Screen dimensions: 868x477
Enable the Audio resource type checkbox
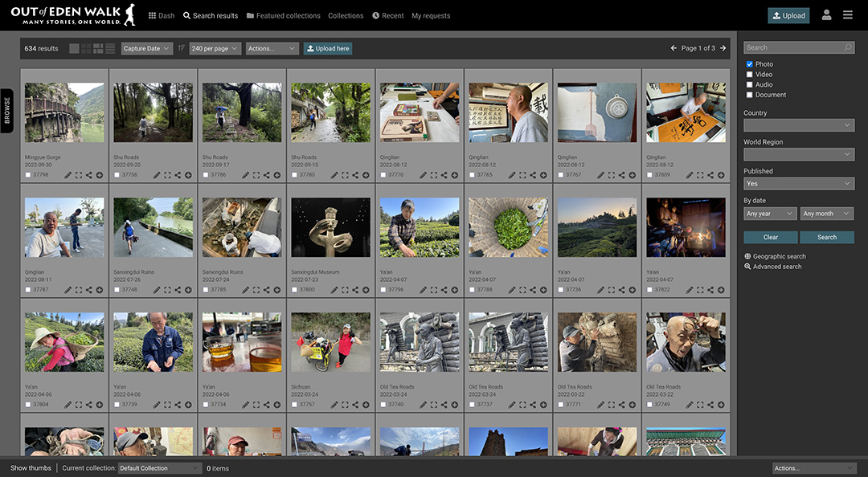(x=750, y=84)
